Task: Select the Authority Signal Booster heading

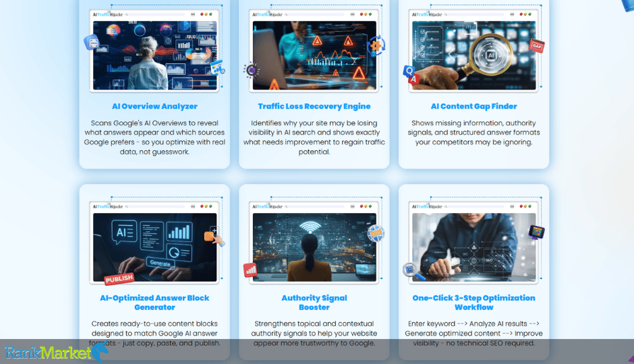Action: pos(314,303)
